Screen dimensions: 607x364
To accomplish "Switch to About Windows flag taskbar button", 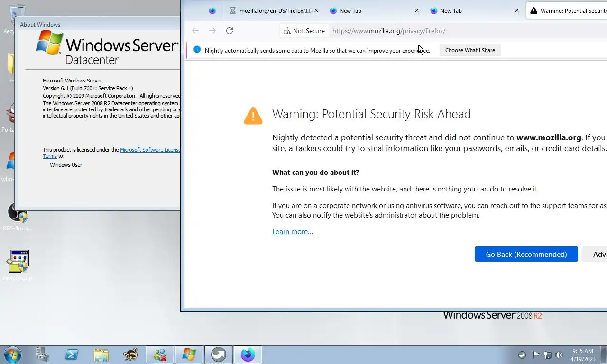I will pyautogui.click(x=189, y=355).
